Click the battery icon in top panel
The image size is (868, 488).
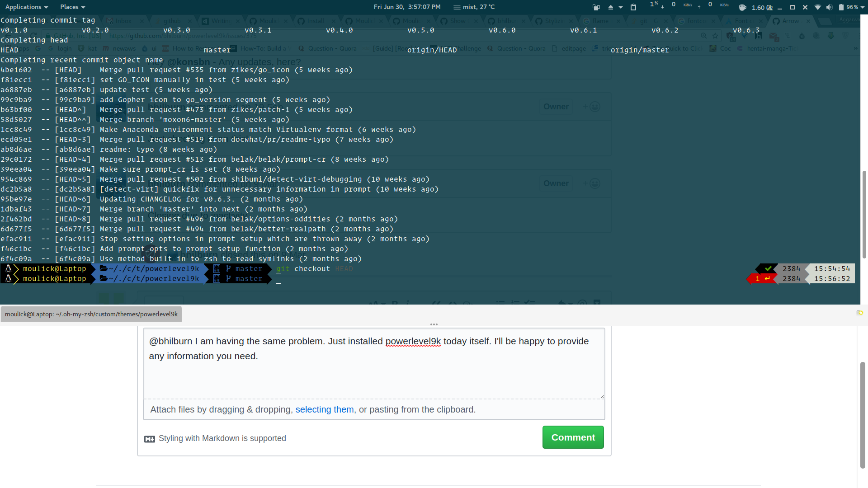click(x=841, y=7)
